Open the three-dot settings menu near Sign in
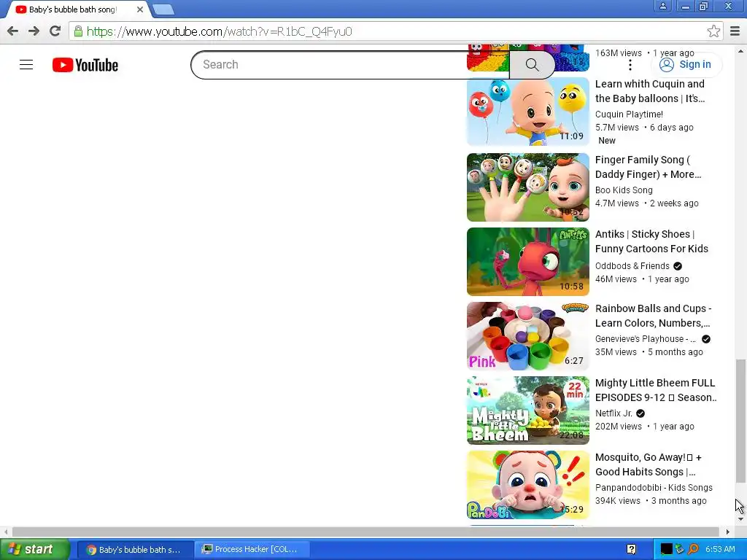Viewport: 747px width, 560px height. pos(630,65)
